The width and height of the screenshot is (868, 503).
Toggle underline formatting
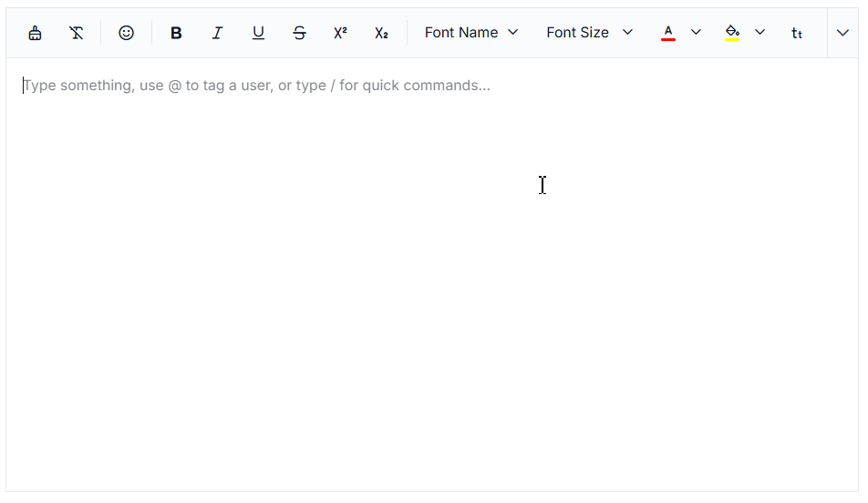[258, 33]
